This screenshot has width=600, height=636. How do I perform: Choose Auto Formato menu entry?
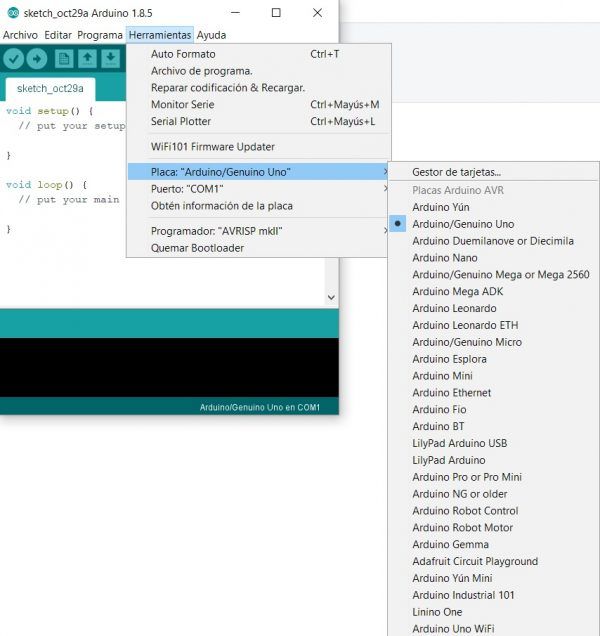click(258, 54)
